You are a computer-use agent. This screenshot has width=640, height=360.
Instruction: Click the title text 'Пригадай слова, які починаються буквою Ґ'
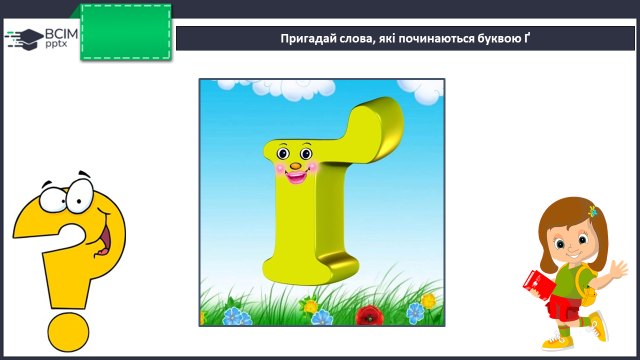[405, 38]
